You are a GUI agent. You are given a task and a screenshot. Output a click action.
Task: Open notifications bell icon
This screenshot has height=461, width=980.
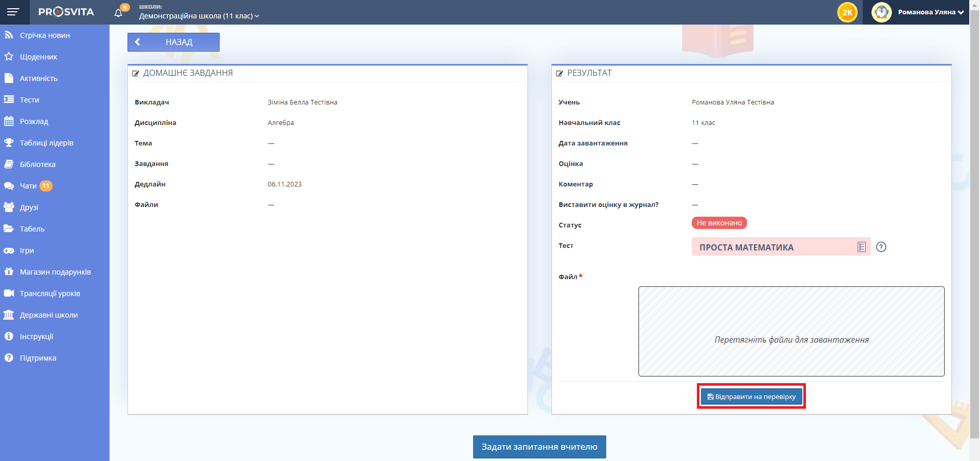click(118, 13)
